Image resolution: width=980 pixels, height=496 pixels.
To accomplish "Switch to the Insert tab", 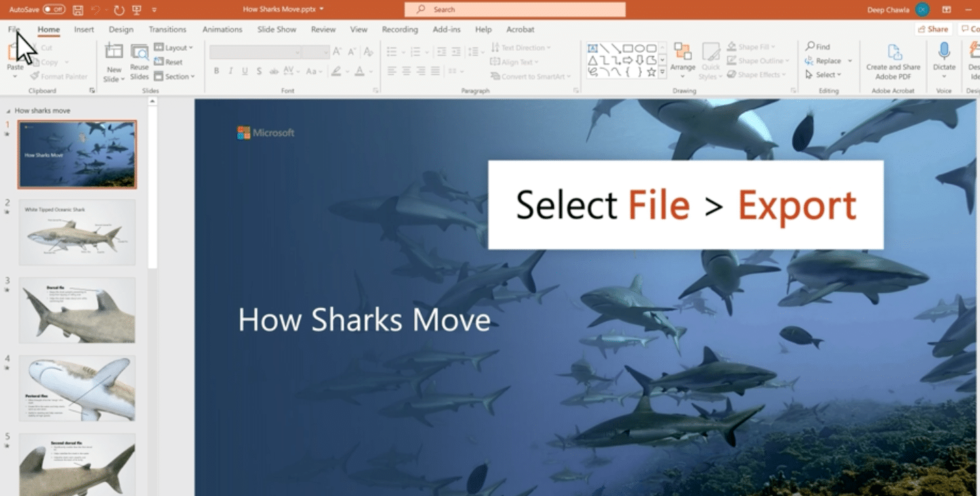I will point(84,29).
